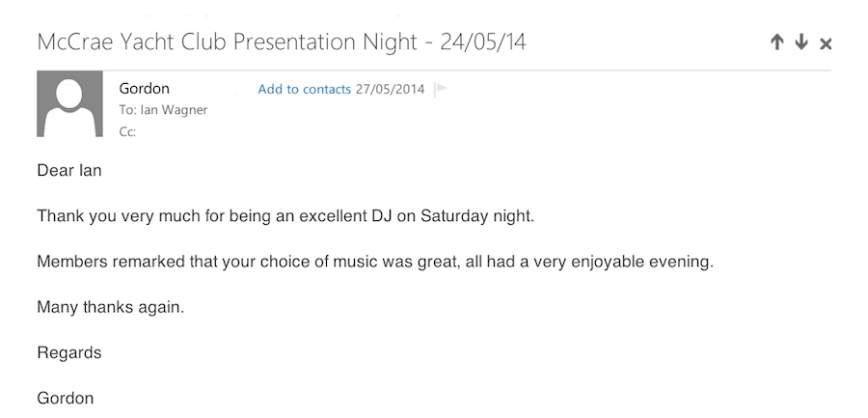Click the received date 27/05/2014

click(390, 90)
